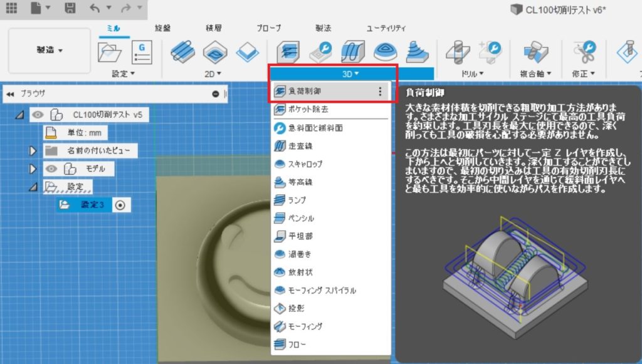Click the 3D scallop toolbar icon
Image resolution: width=642 pixels, height=364 pixels.
coord(386,51)
